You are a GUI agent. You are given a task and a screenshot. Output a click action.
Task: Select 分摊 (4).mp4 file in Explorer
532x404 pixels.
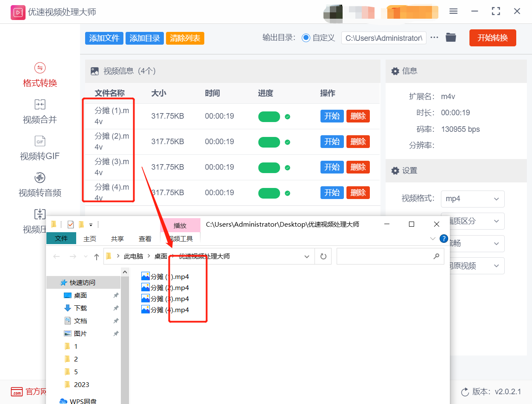click(165, 310)
